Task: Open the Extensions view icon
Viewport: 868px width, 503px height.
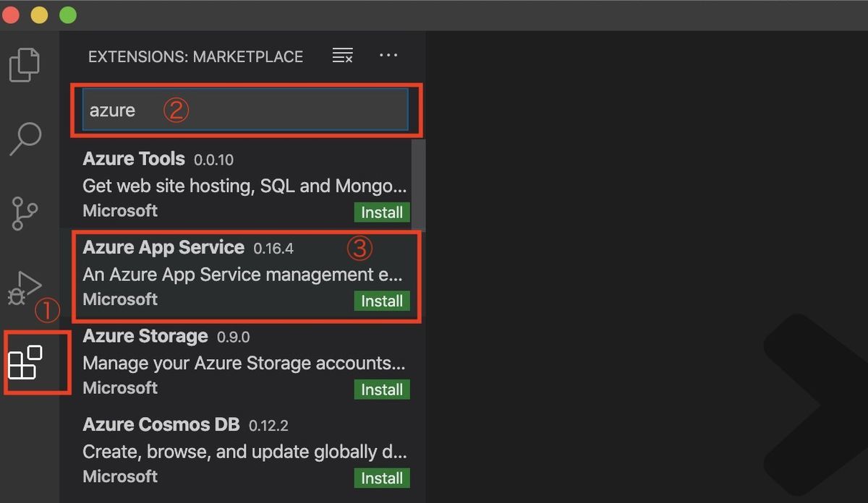Action: (25, 362)
